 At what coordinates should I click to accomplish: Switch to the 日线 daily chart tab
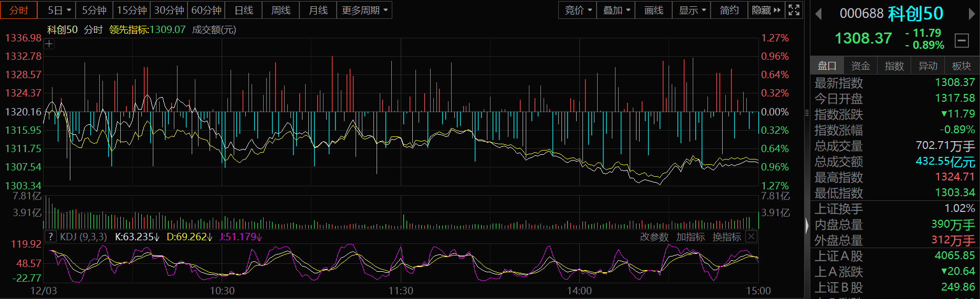tap(244, 10)
